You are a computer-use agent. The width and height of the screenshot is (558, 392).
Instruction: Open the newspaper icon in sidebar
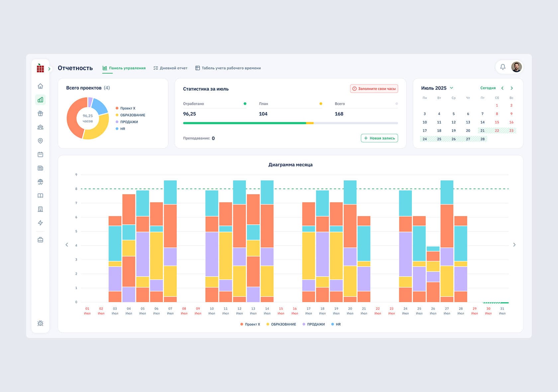click(40, 168)
